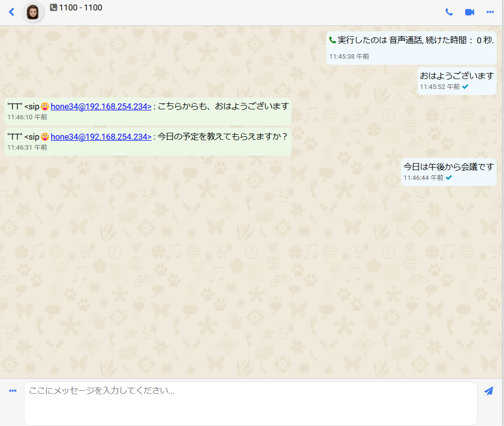Viewport: 504px width, 426px height.
Task: Expand the ellipsis menu left of the message box
Action: [x=13, y=391]
